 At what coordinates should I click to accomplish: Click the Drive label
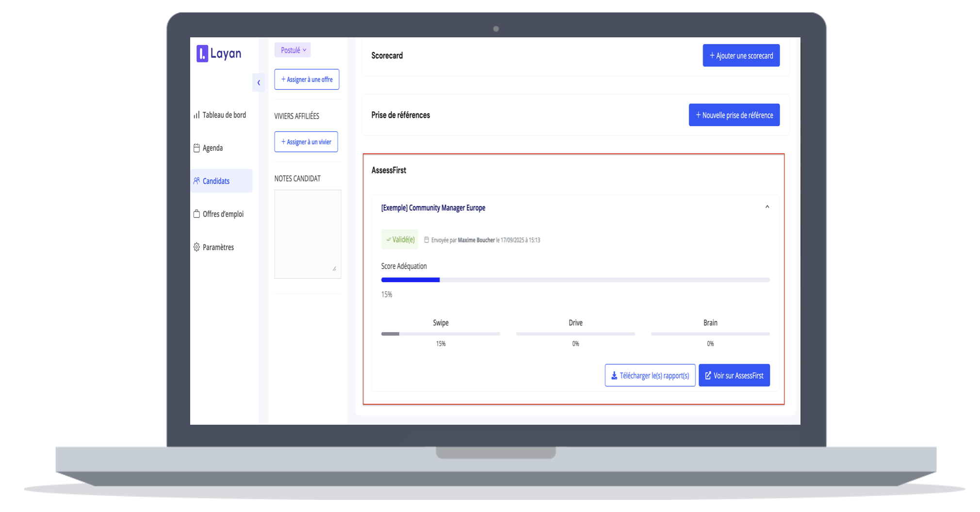(x=575, y=323)
